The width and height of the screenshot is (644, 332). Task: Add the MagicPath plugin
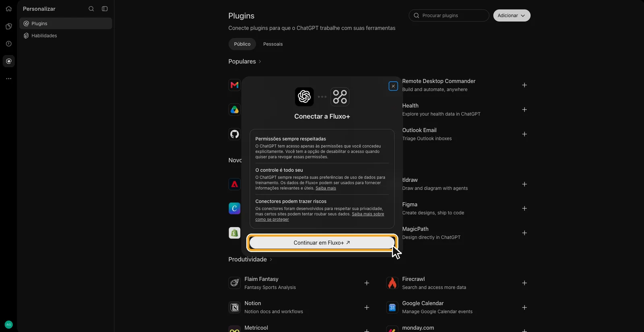pos(524,233)
